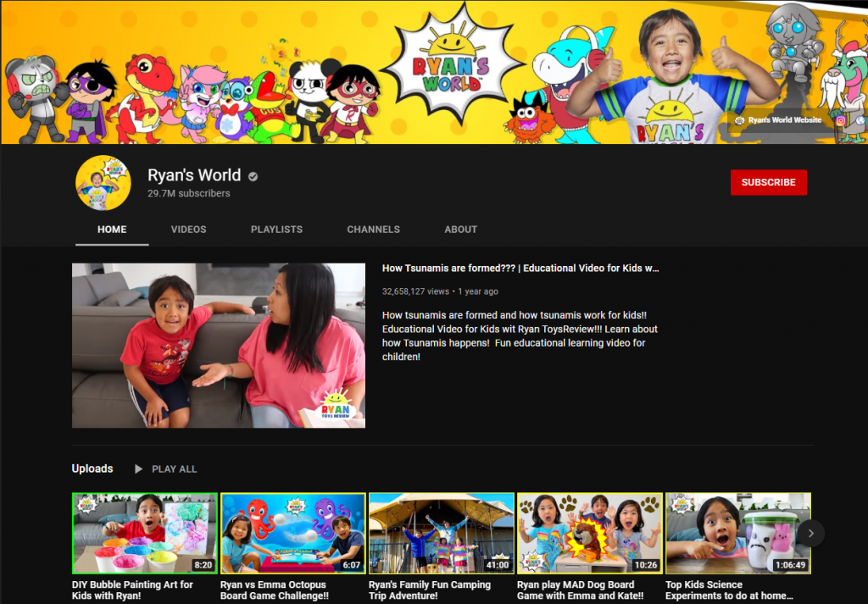
Task: Click the Uploads section heading
Action: tap(92, 468)
